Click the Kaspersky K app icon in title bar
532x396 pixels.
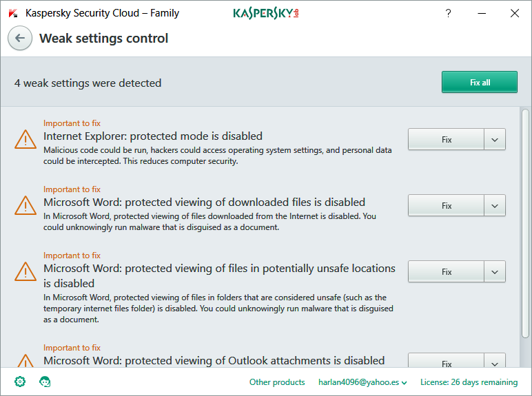click(x=13, y=13)
